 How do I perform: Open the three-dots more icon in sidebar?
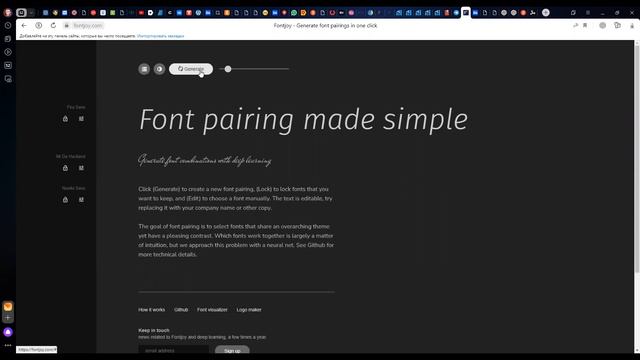pos(8,345)
